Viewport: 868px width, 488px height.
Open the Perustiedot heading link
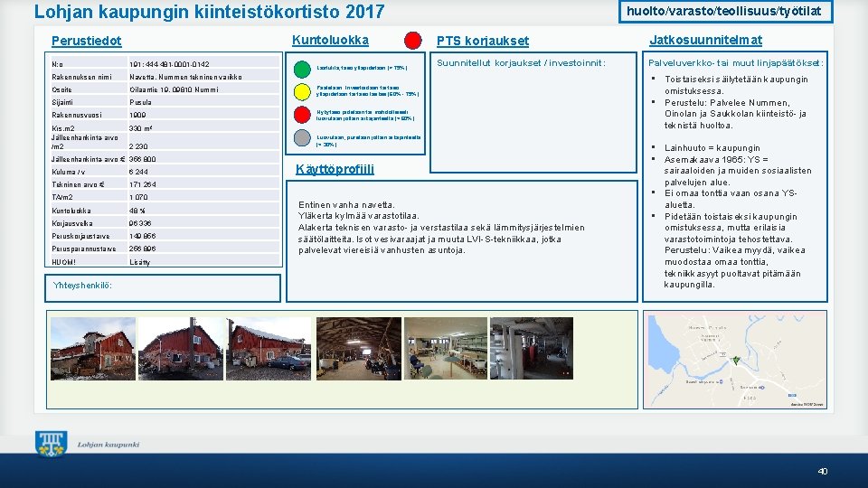point(87,41)
